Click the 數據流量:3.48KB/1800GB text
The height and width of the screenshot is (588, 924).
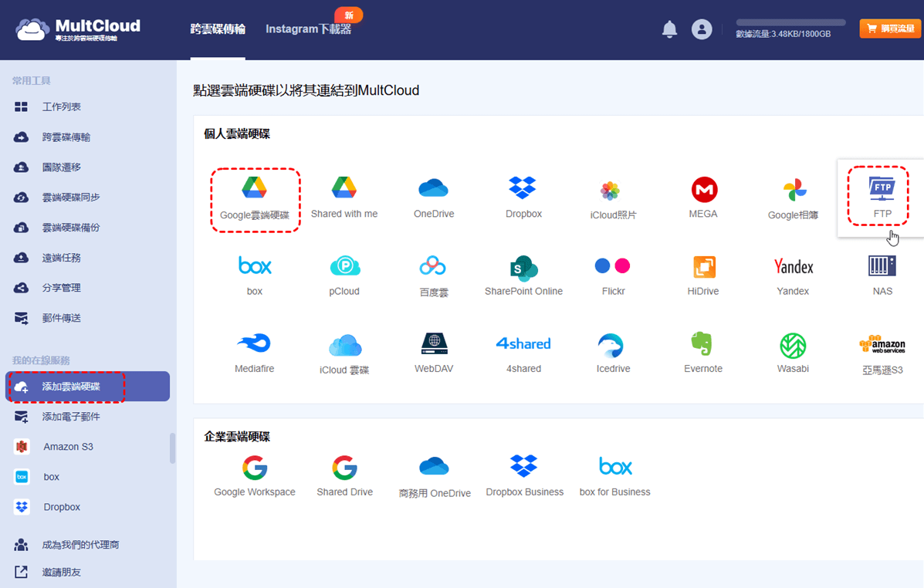784,34
